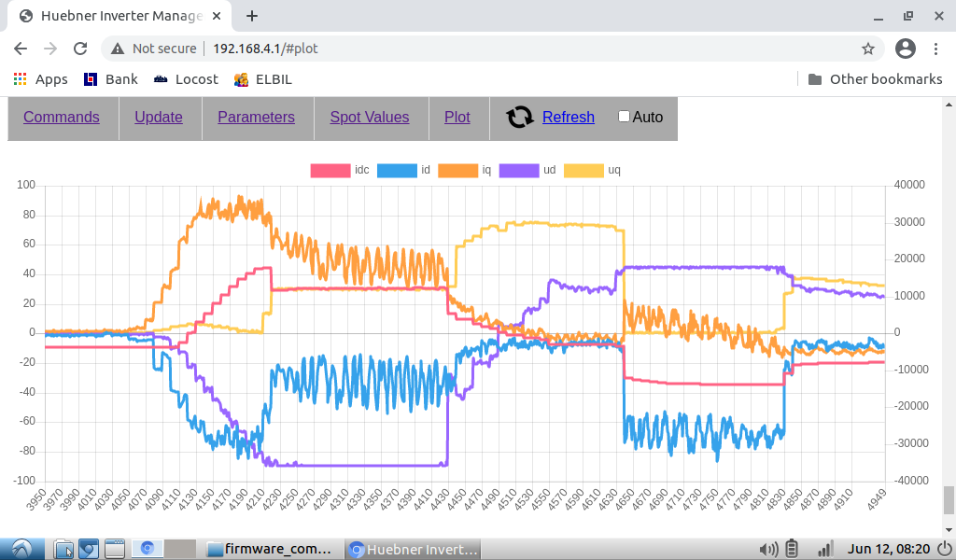Open the system start menu on taskbar
956x560 pixels.
[21, 549]
